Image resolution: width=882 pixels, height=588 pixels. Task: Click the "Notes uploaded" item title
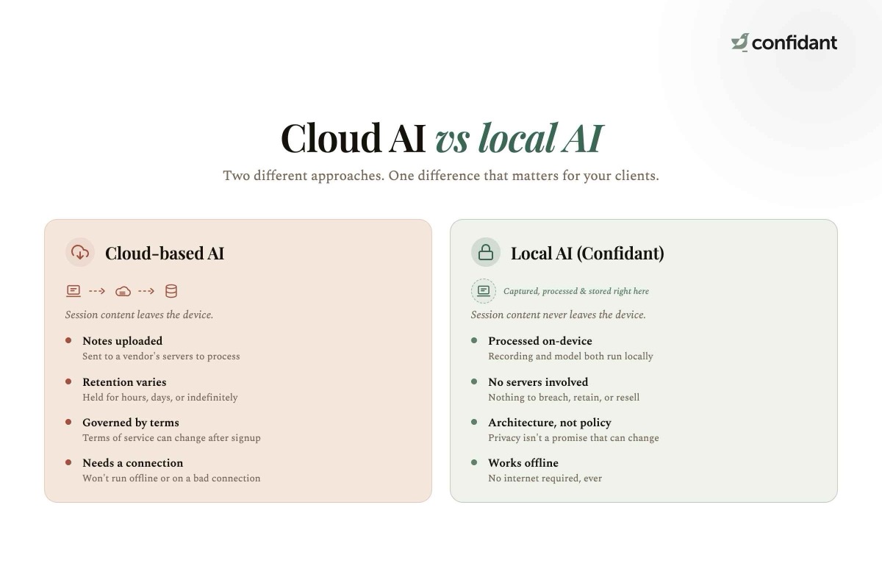click(123, 341)
